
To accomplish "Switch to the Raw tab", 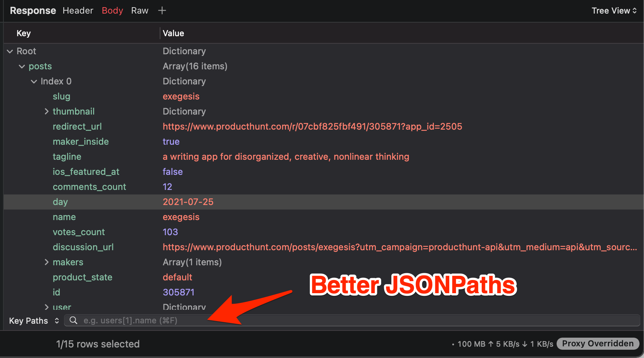I will coord(139,11).
